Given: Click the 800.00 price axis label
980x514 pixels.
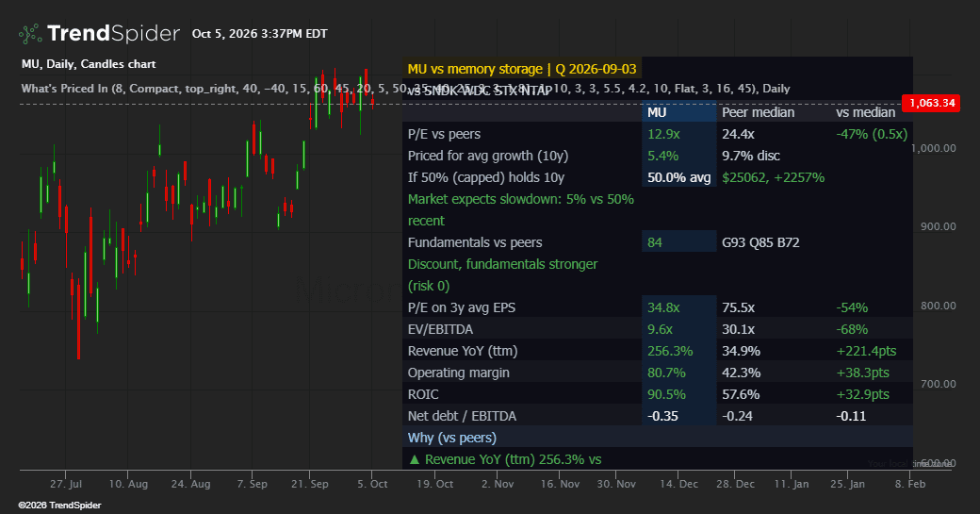Looking at the screenshot, I should [x=938, y=306].
